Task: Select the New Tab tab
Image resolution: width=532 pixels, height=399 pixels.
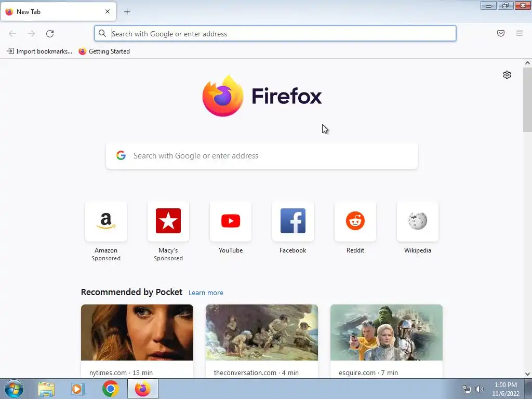Action: click(x=58, y=11)
